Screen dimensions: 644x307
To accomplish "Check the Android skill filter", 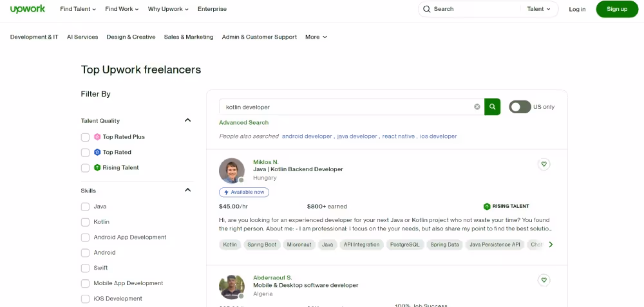I will (x=85, y=253).
